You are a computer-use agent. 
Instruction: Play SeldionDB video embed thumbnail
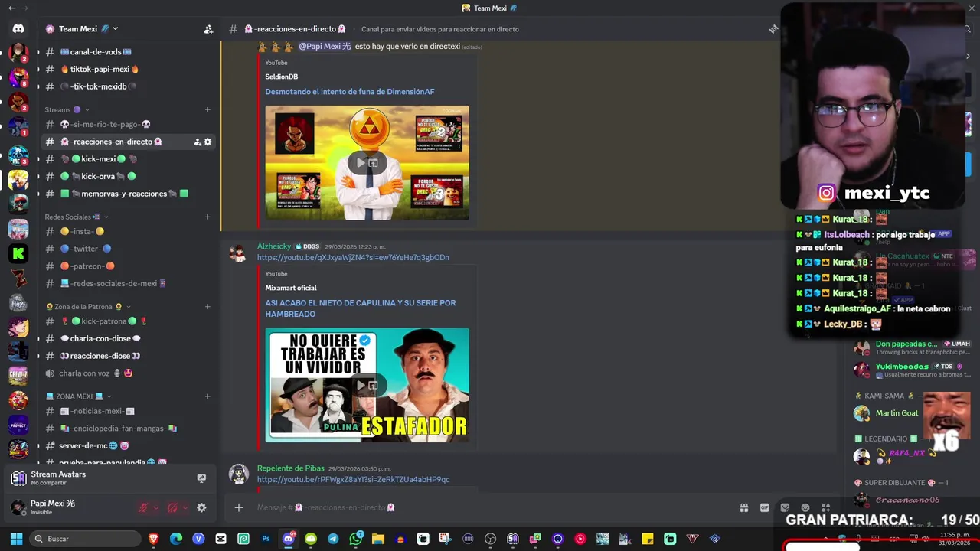pyautogui.click(x=367, y=162)
